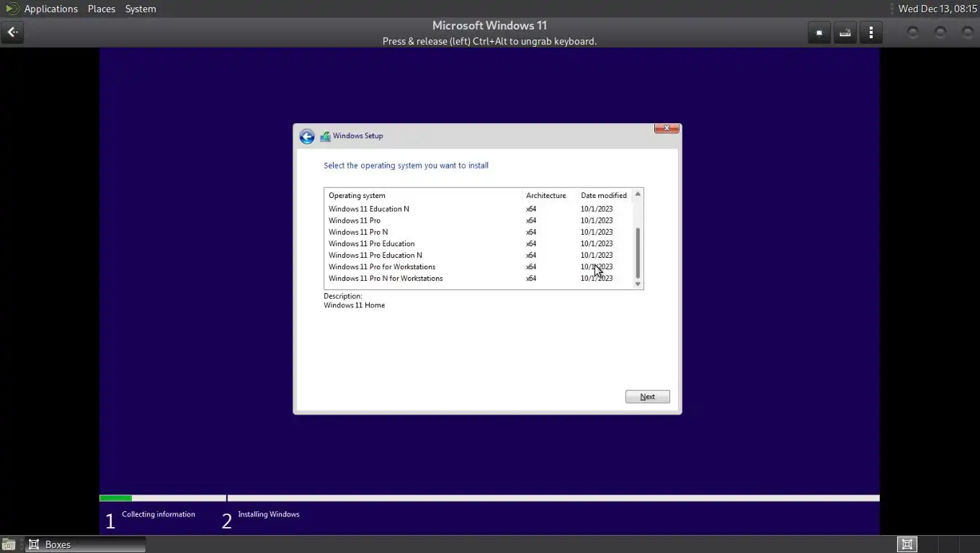980x553 pixels.
Task: Click the Date modified column header
Action: click(604, 195)
